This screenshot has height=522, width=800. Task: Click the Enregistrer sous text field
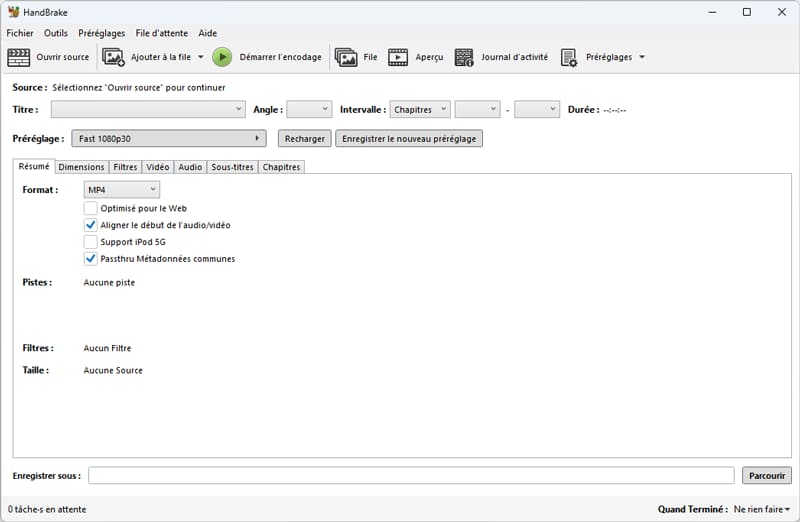[x=410, y=476]
